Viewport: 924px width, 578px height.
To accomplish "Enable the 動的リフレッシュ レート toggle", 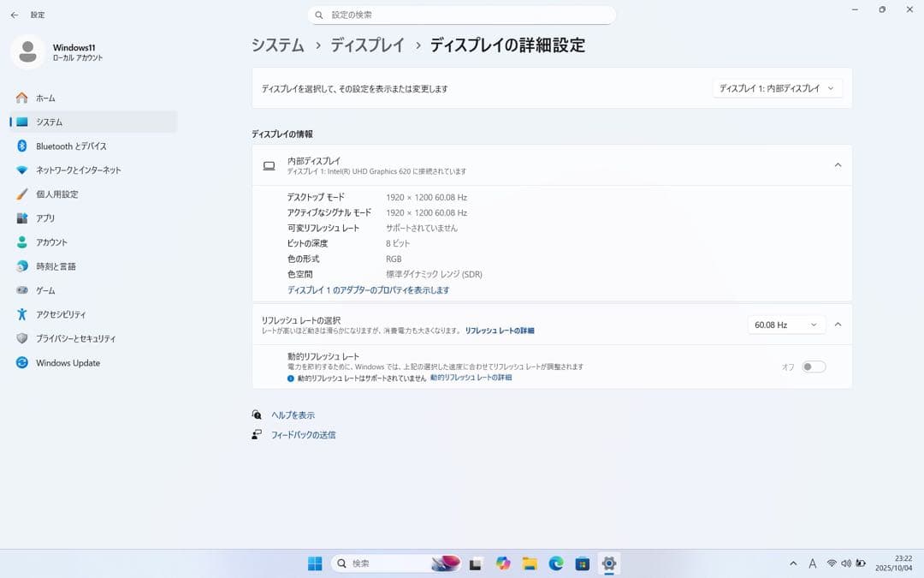I will click(x=813, y=366).
